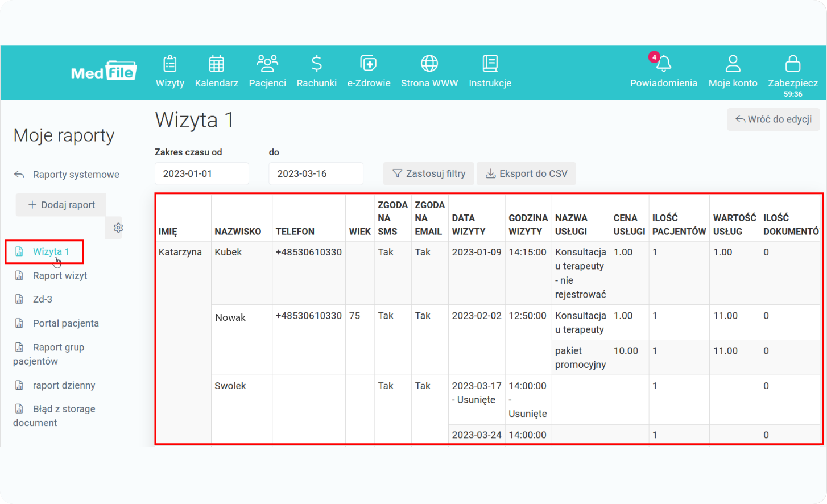Open the e-Zdrowie medical icon
The width and height of the screenshot is (827, 504).
(x=369, y=64)
